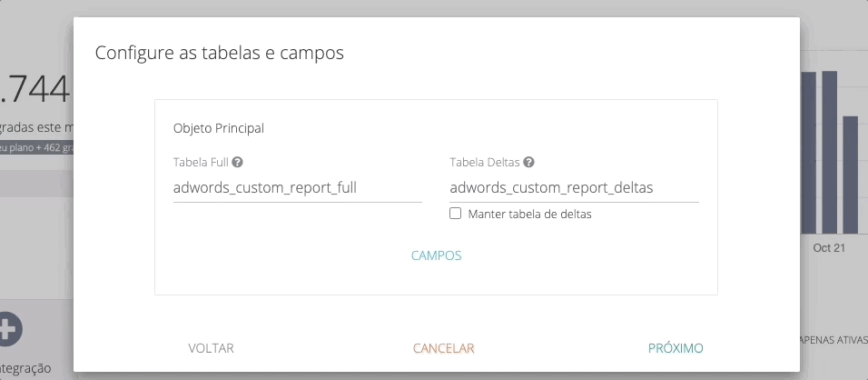Focus the adwords_custom_report_full input field
This screenshot has width=868, height=380.
[297, 189]
